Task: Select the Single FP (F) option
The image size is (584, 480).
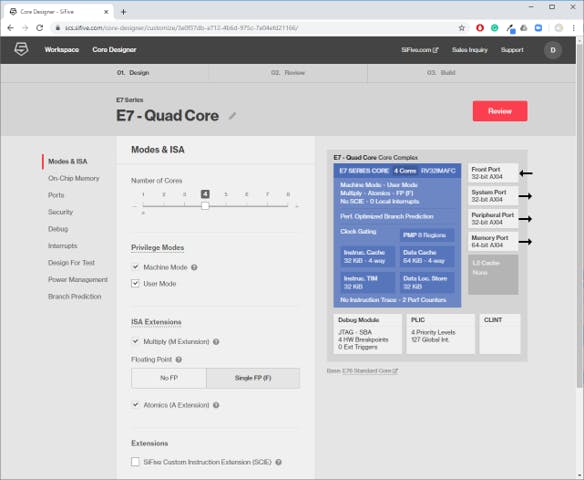Action: (253, 378)
